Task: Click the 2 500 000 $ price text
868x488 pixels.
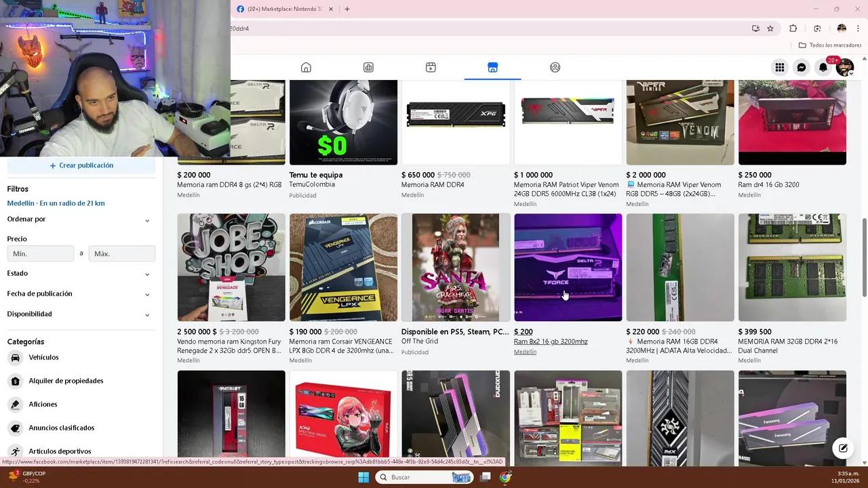Action: tap(197, 332)
